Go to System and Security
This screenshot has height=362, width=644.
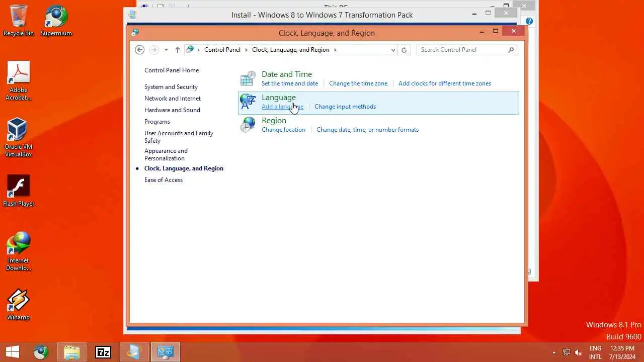(171, 87)
